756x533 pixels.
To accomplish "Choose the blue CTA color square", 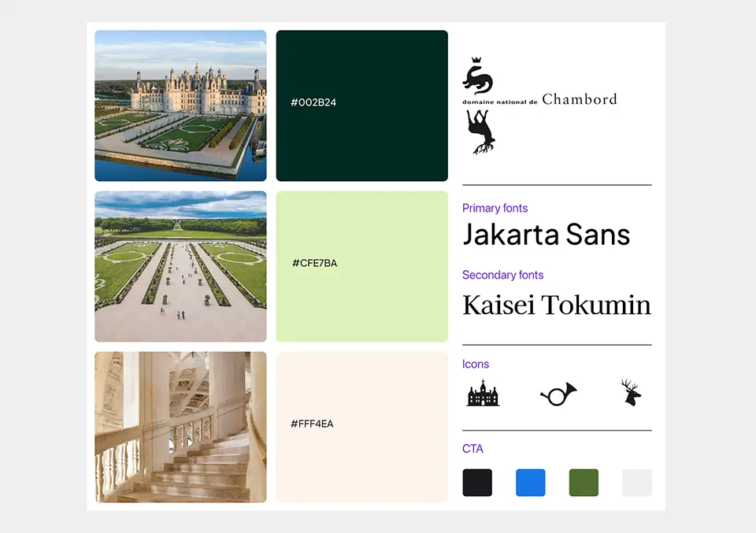I will click(x=530, y=483).
